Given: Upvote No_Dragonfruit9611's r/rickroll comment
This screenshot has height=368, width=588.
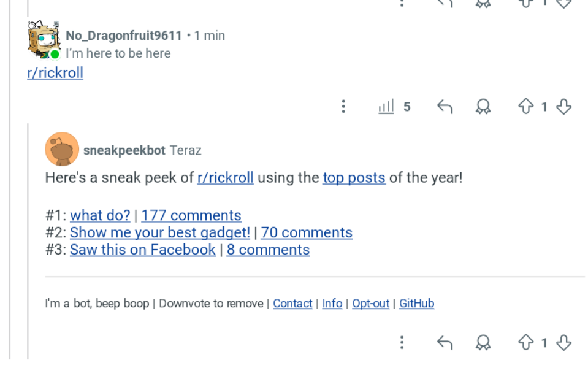Looking at the screenshot, I should pos(525,107).
